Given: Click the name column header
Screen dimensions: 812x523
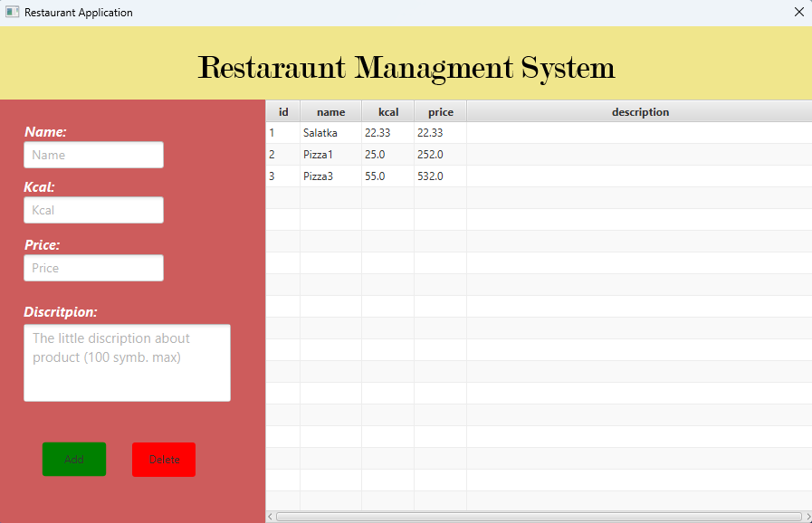Looking at the screenshot, I should click(x=330, y=111).
